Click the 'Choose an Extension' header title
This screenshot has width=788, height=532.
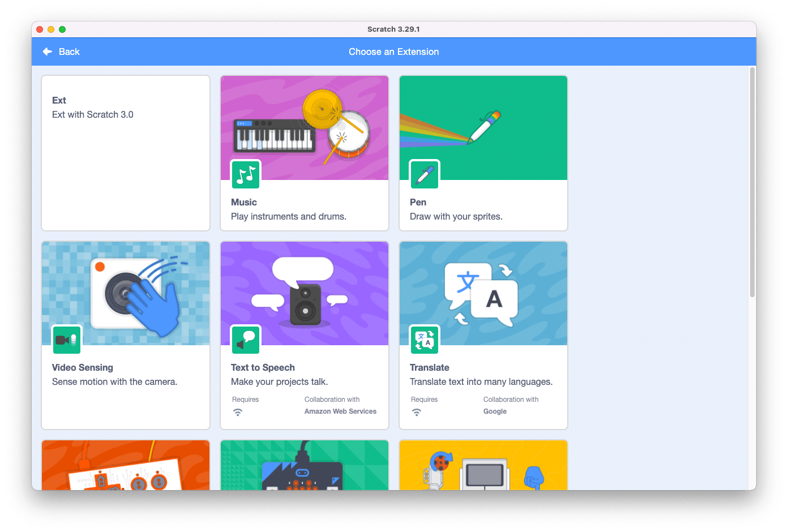pyautogui.click(x=394, y=52)
